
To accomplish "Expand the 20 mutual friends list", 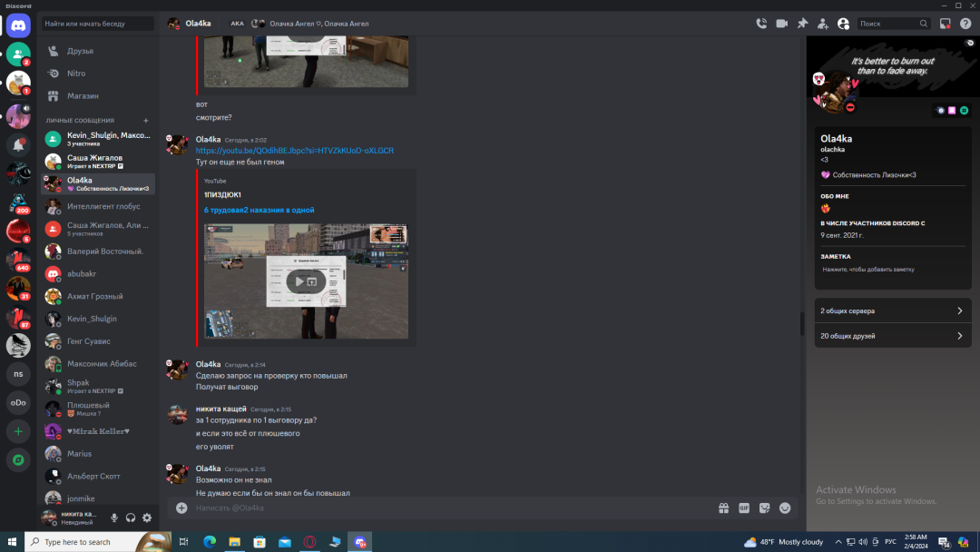I will click(893, 336).
